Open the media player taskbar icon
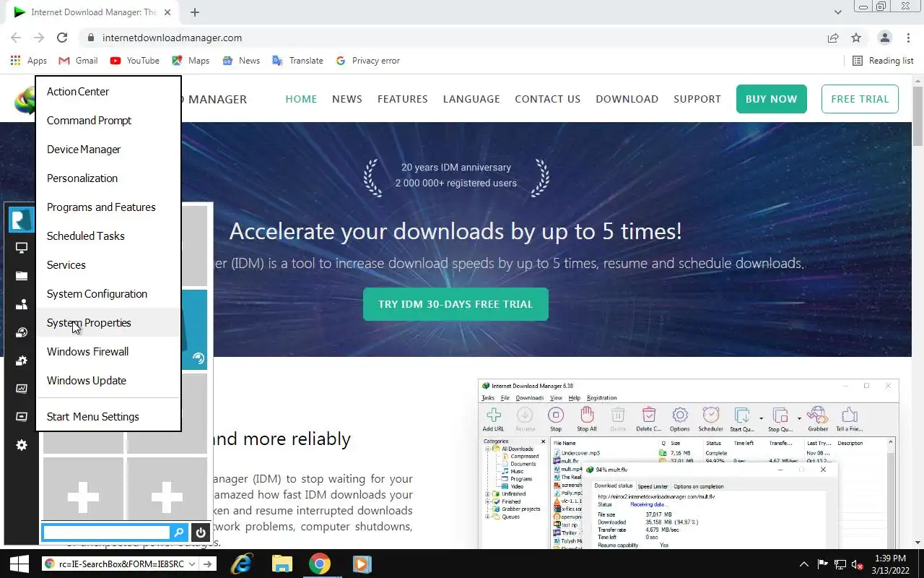The image size is (924, 578). (362, 564)
